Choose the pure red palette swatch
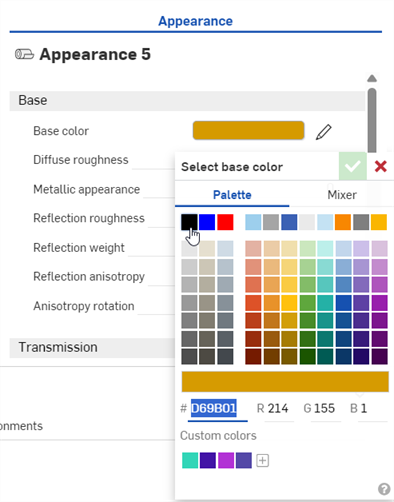This screenshot has height=502, width=394. (x=225, y=222)
